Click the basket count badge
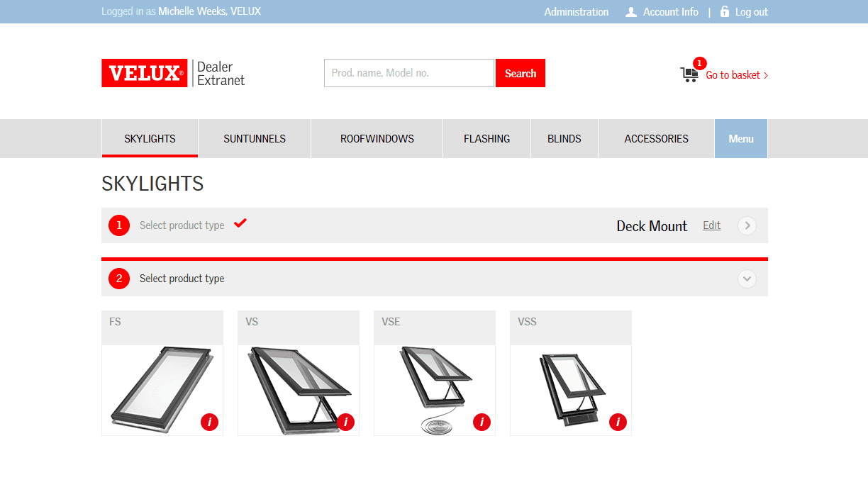 click(x=700, y=63)
